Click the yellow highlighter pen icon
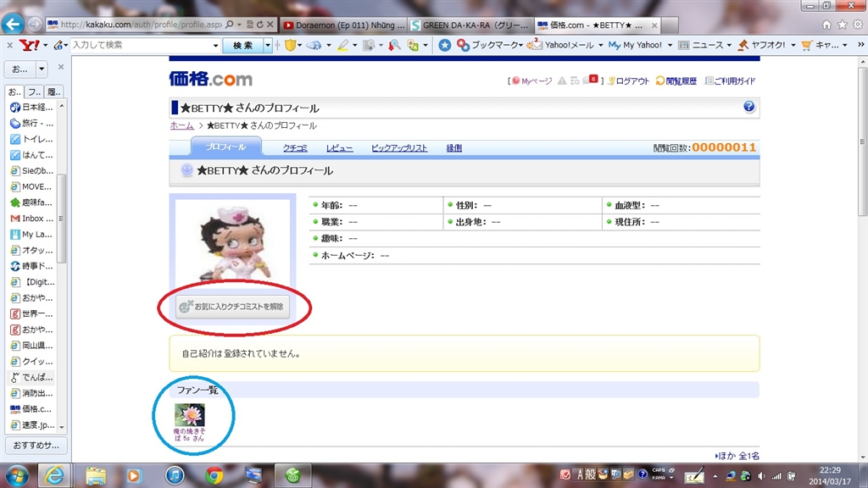 (x=342, y=45)
